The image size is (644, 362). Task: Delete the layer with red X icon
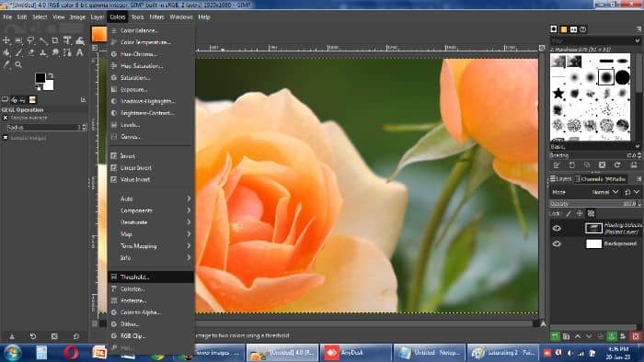pos(636,336)
